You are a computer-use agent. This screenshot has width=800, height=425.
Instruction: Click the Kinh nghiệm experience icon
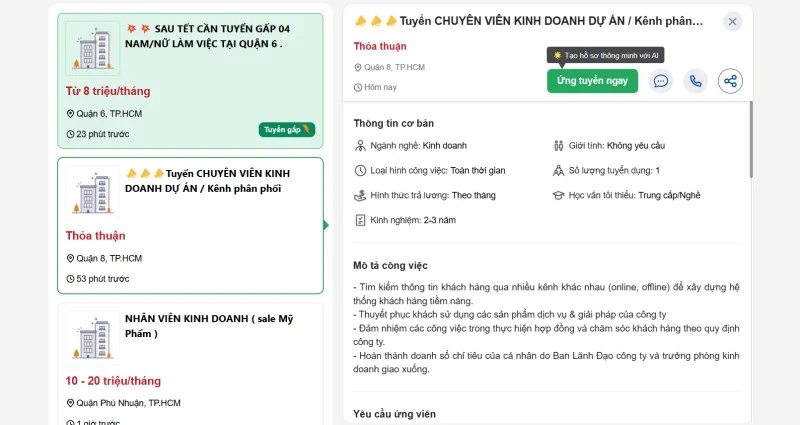[361, 220]
